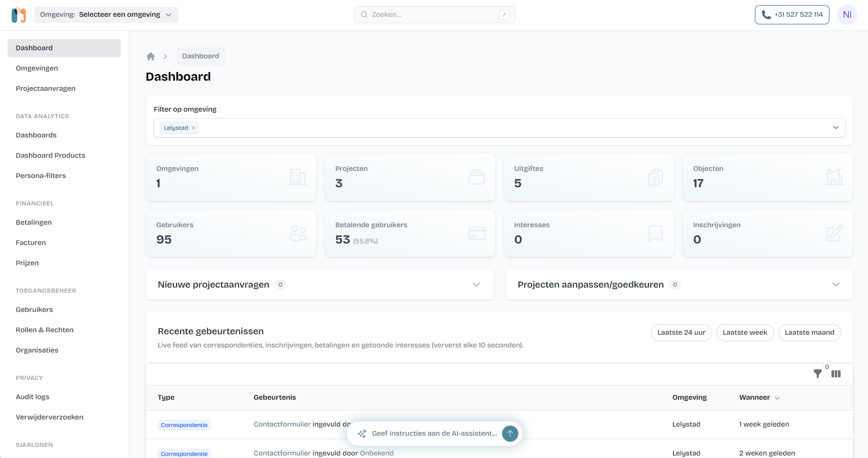868x458 pixels.
Task: Click the Gebeurtenis column header
Action: (274, 398)
